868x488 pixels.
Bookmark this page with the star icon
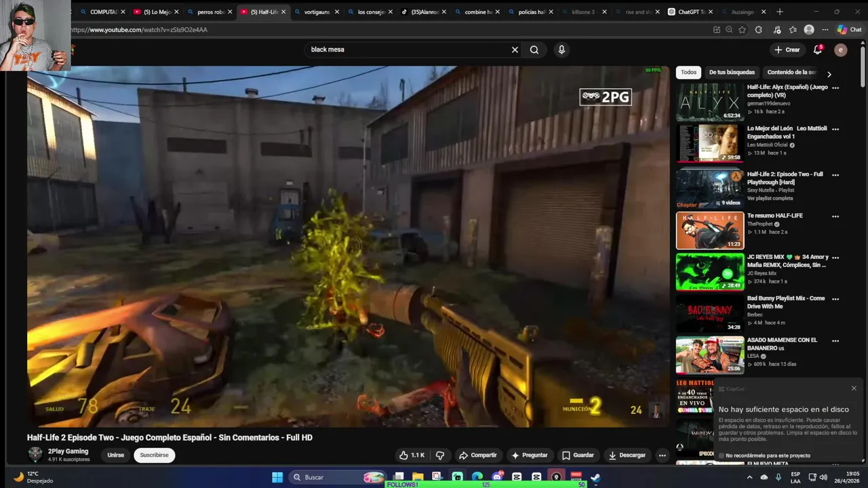pyautogui.click(x=742, y=30)
